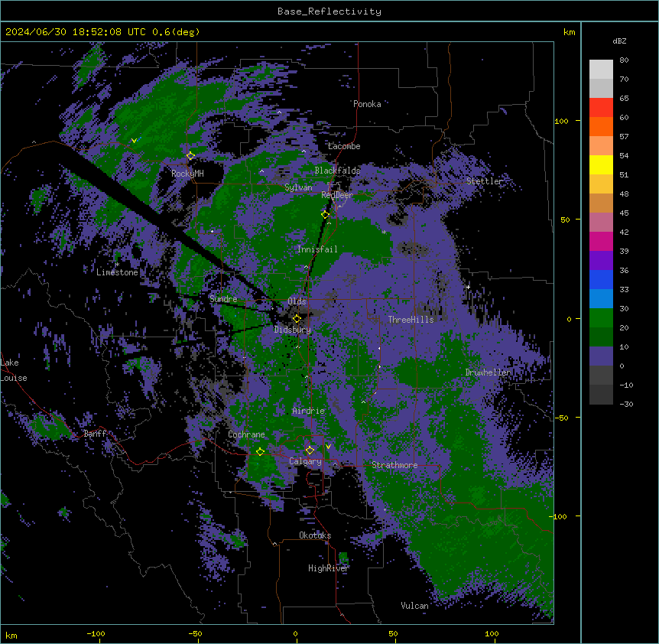The image size is (659, 644).
Task: Click the Sundre label
Action: tap(223, 299)
